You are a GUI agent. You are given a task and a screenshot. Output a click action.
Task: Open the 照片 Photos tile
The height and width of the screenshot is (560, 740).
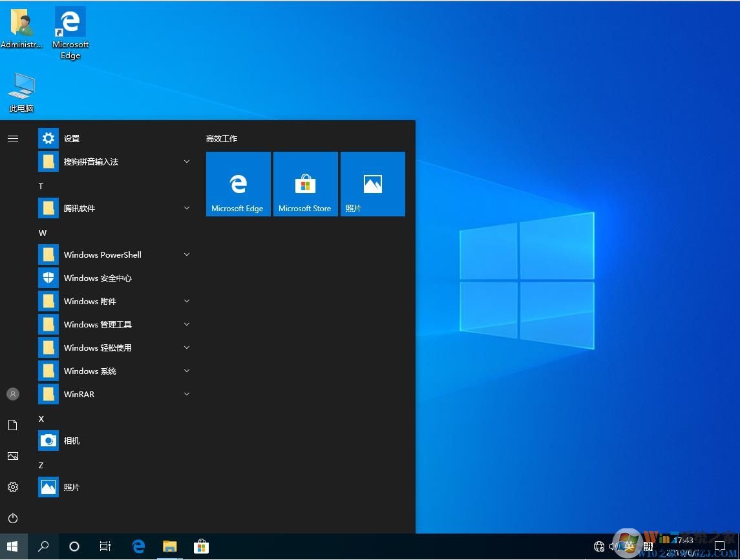pos(373,183)
